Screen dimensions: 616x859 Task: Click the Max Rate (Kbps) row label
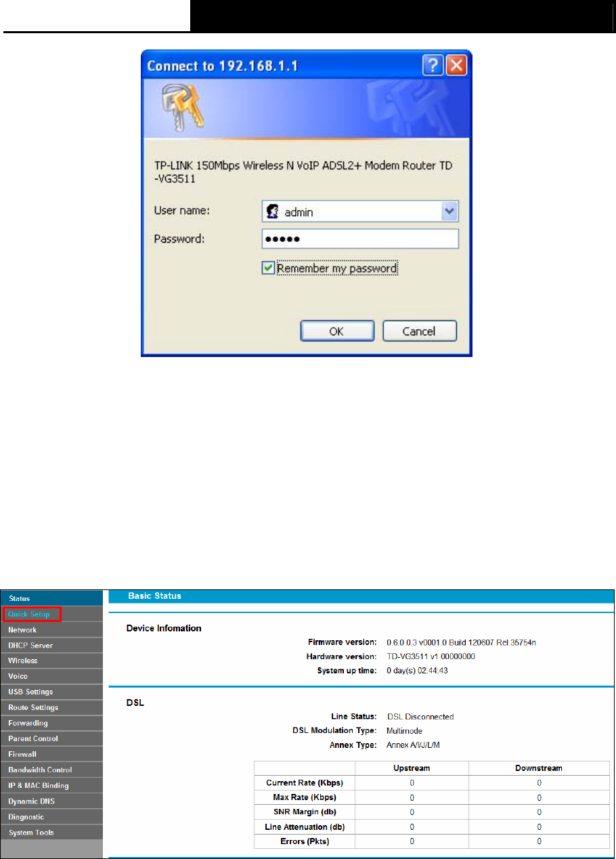point(305,797)
